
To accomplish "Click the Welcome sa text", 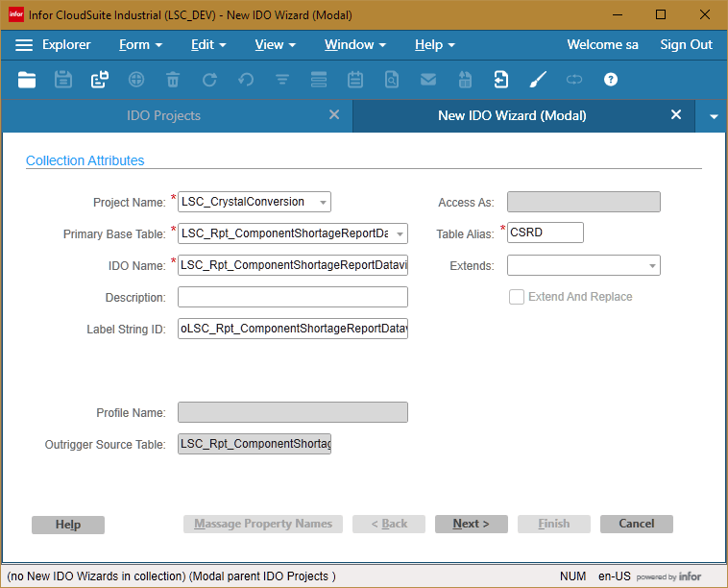I will tap(602, 44).
